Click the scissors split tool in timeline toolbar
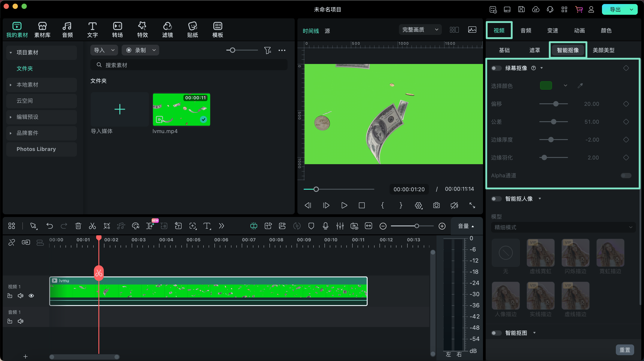This screenshot has height=361, width=644. pos(92,226)
